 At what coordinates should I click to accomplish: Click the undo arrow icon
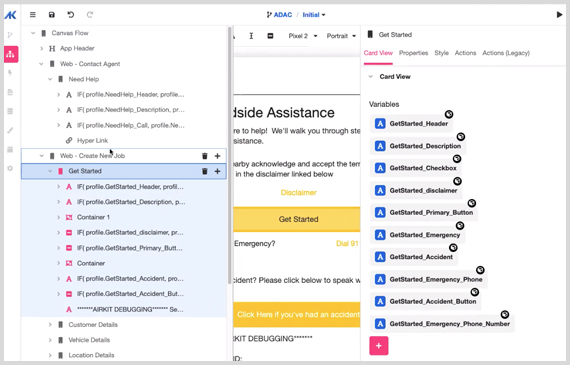click(x=71, y=15)
